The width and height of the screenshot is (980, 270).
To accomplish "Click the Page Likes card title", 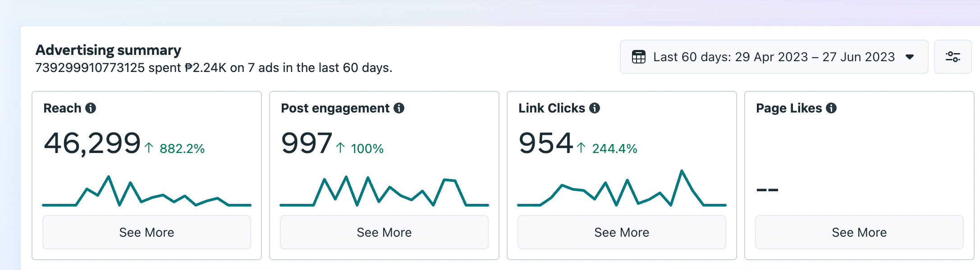I will (789, 108).
